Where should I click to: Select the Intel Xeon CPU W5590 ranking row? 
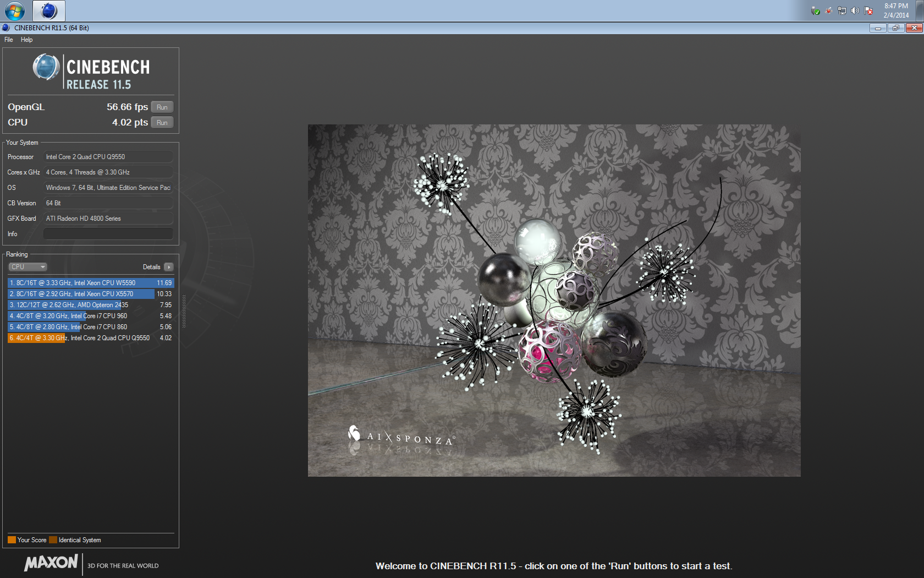[91, 283]
